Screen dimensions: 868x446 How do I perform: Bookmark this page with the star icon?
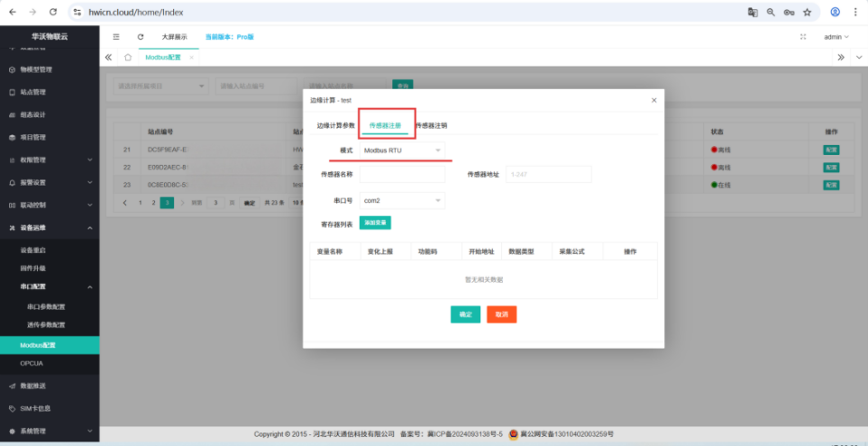[807, 13]
